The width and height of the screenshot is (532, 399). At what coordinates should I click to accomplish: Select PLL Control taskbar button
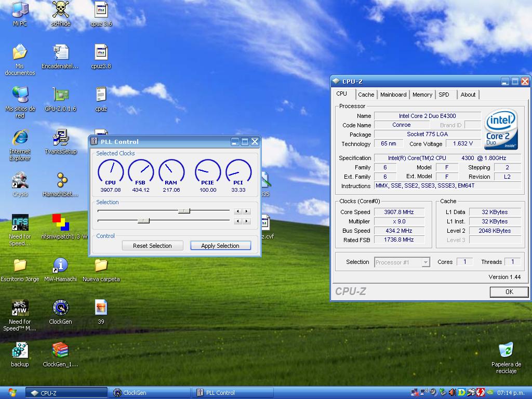pos(232,393)
